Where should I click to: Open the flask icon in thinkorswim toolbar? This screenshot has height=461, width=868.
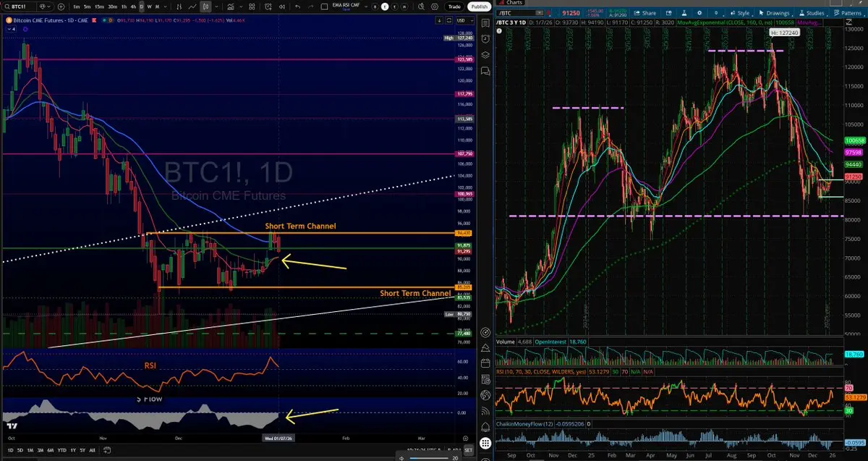tap(684, 13)
